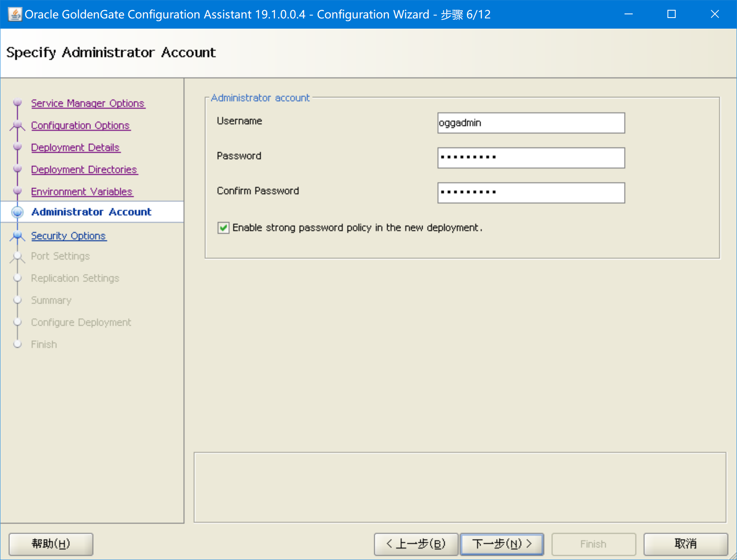Click the Administrator Account current step marker
This screenshot has height=560, width=737.
[17, 212]
